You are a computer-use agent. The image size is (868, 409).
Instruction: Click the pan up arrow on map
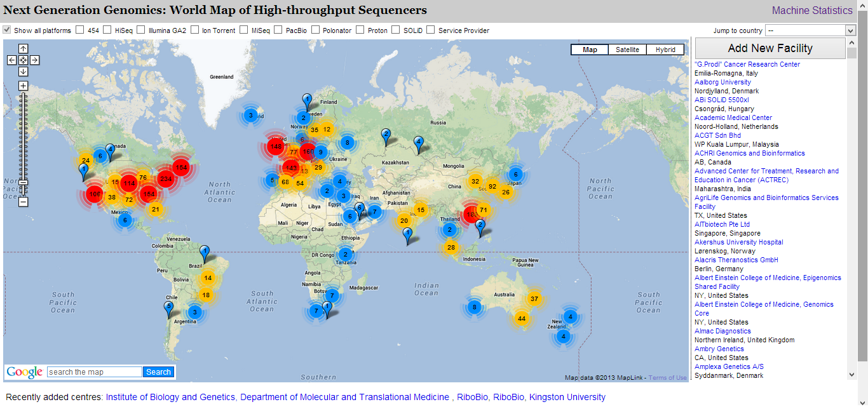point(23,49)
